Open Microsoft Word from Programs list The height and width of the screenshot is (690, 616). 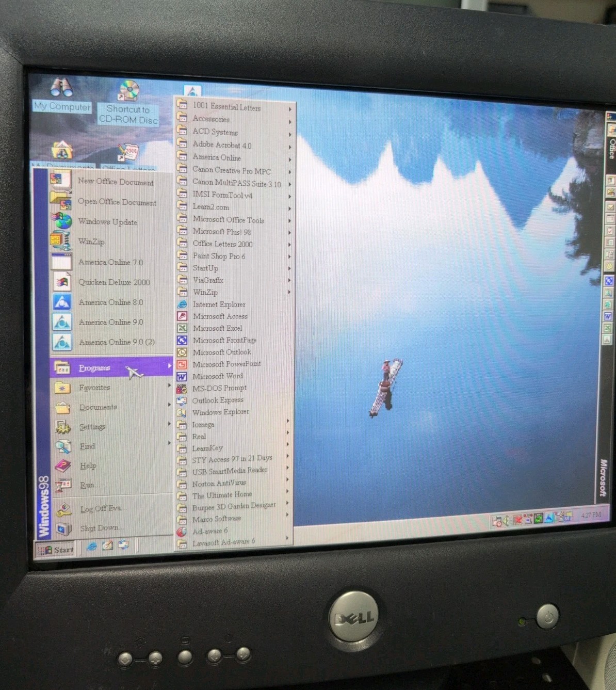(x=235, y=376)
